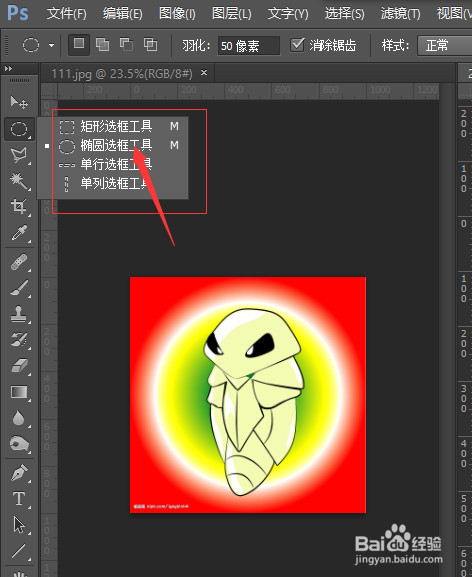Switch to the 111.jpg document tab
The height and width of the screenshot is (577, 472).
(122, 74)
